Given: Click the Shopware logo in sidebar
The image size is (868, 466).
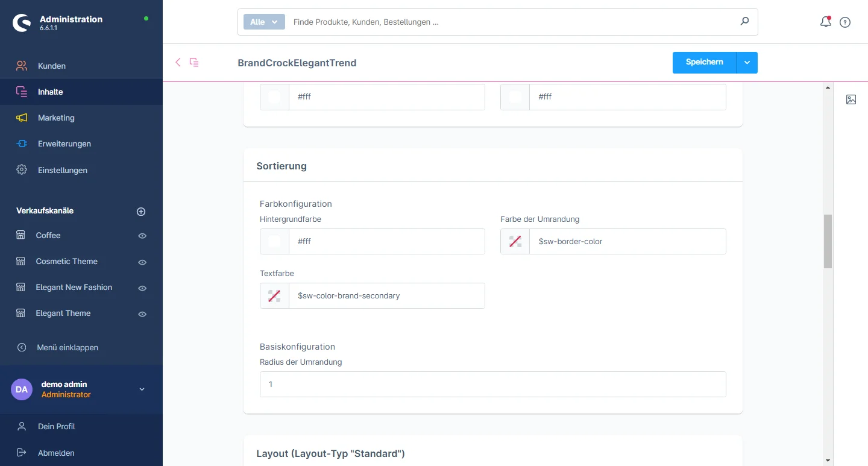Looking at the screenshot, I should pyautogui.click(x=22, y=23).
